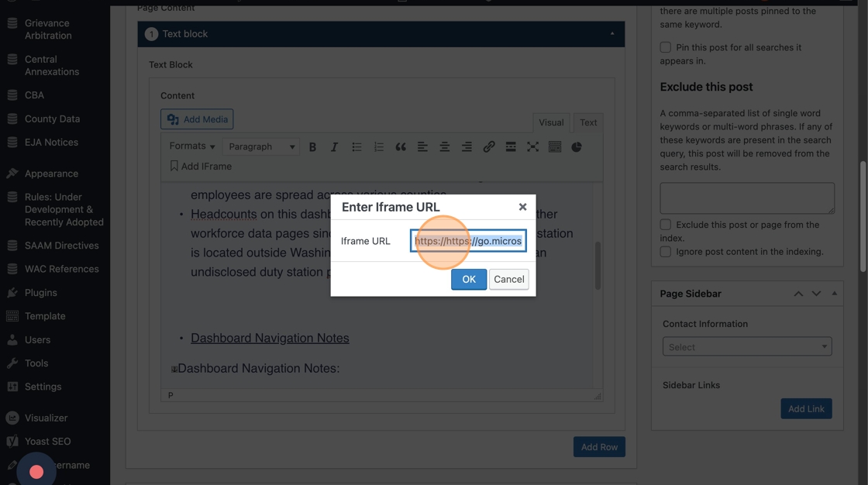Switch to Visual editor tab
The width and height of the screenshot is (868, 485).
coord(551,122)
